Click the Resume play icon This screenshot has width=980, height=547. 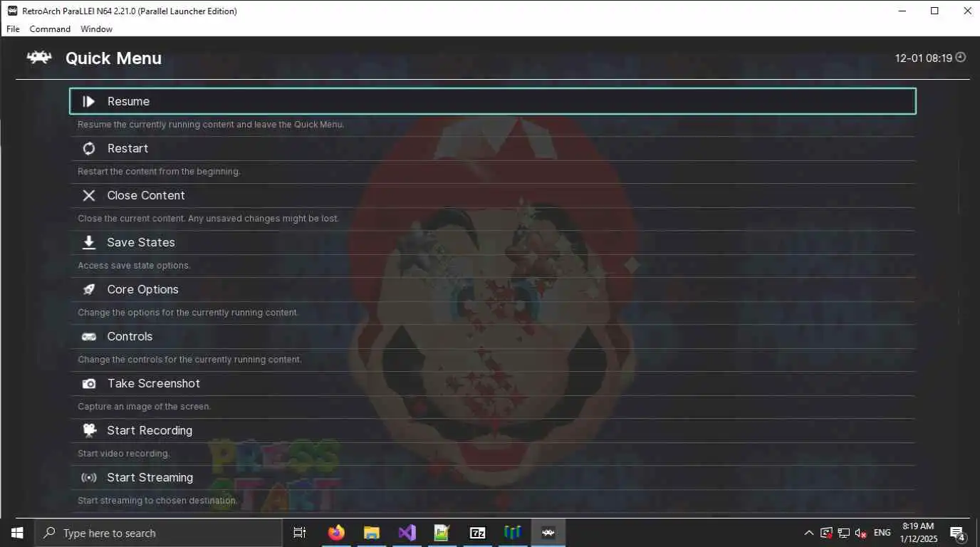(x=89, y=101)
